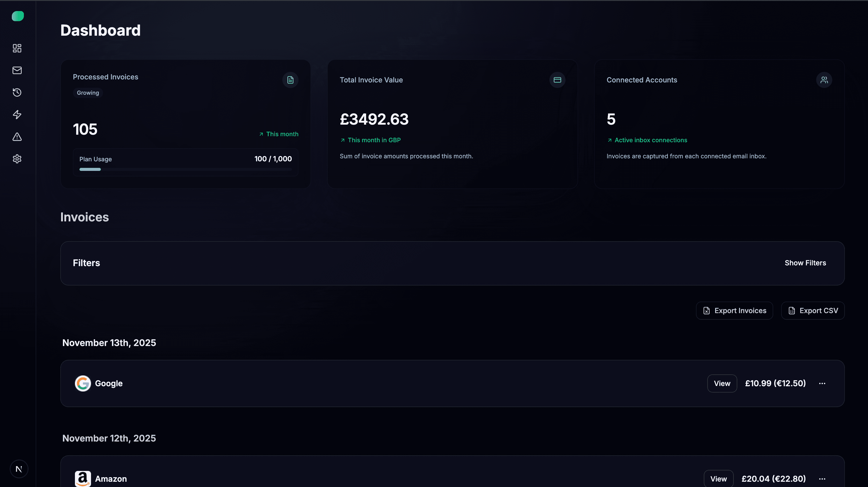Expand filters using Show Filters

click(x=805, y=263)
